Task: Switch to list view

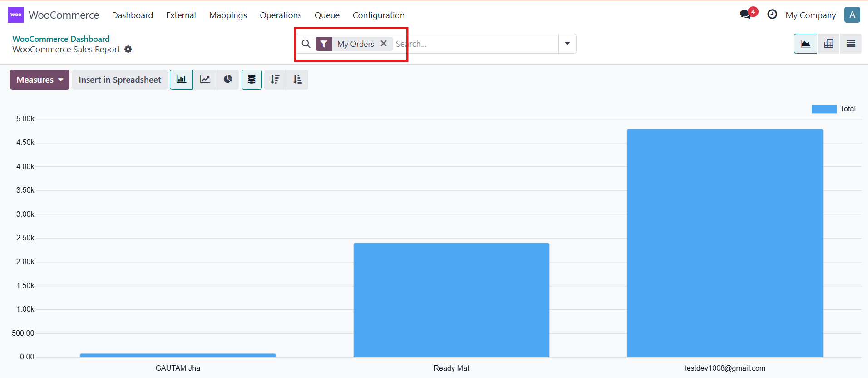Action: [x=851, y=44]
